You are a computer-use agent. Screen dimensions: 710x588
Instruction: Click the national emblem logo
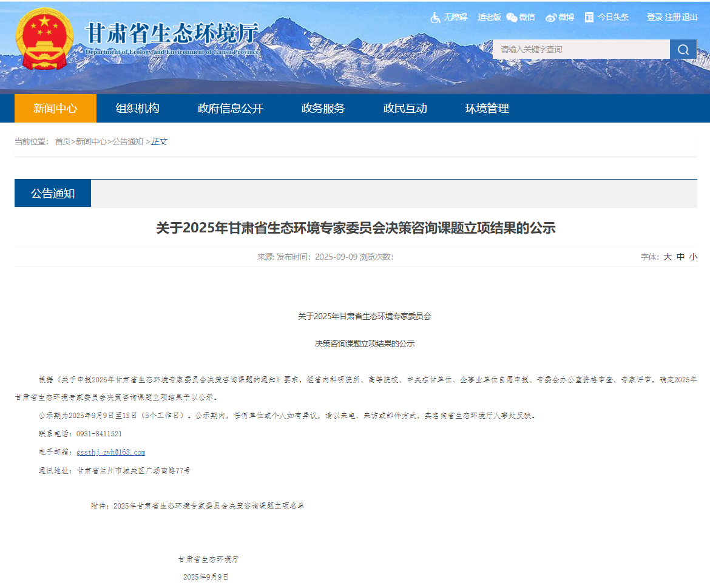click(x=44, y=39)
